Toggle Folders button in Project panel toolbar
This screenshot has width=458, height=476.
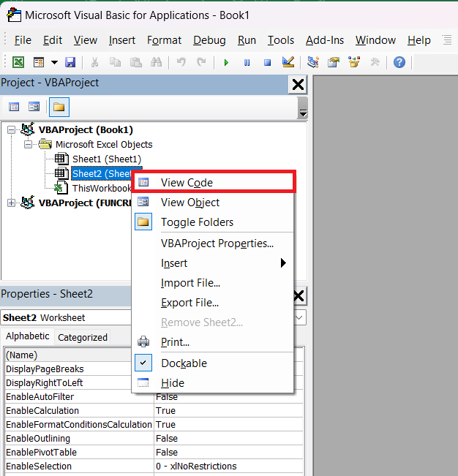[x=59, y=107]
